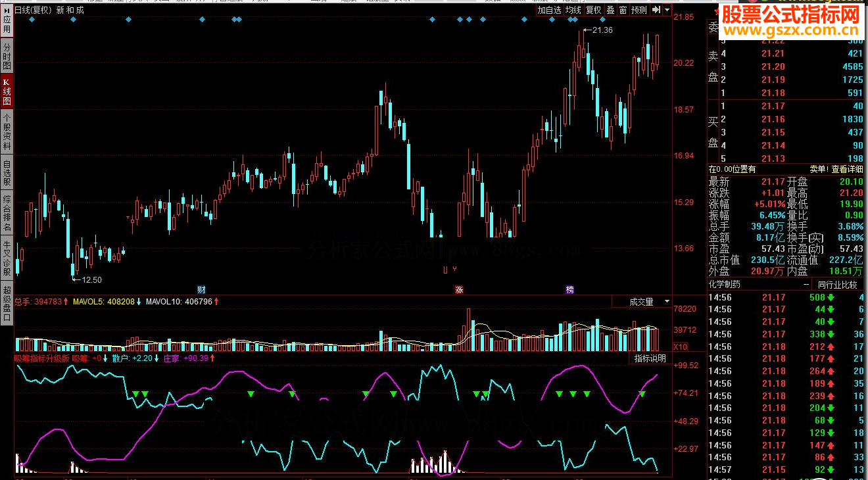Click the 窗 window layout button

(623, 10)
